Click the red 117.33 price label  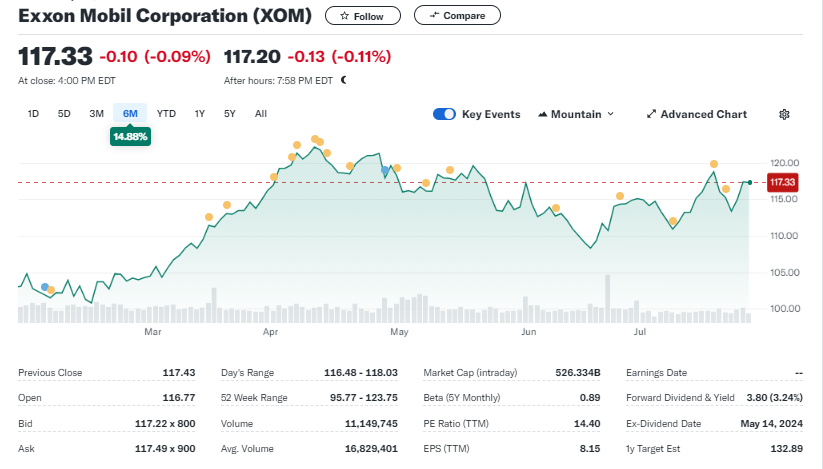(x=783, y=182)
